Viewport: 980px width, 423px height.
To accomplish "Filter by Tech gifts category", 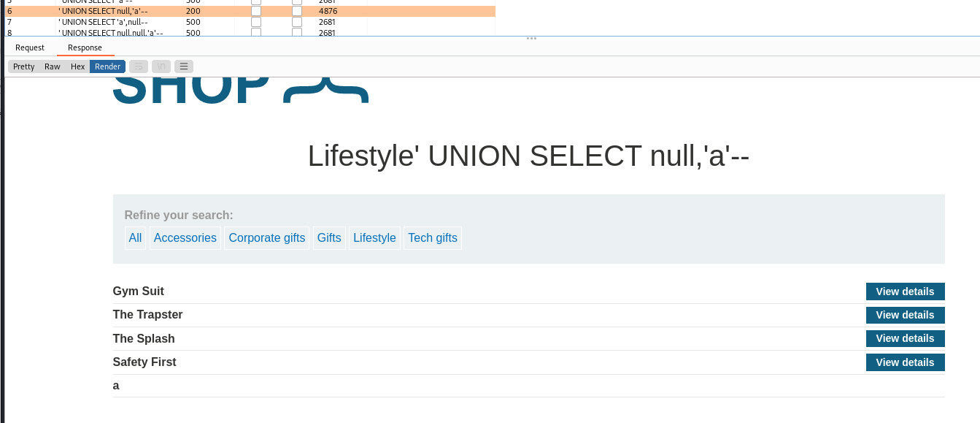I will click(x=433, y=238).
